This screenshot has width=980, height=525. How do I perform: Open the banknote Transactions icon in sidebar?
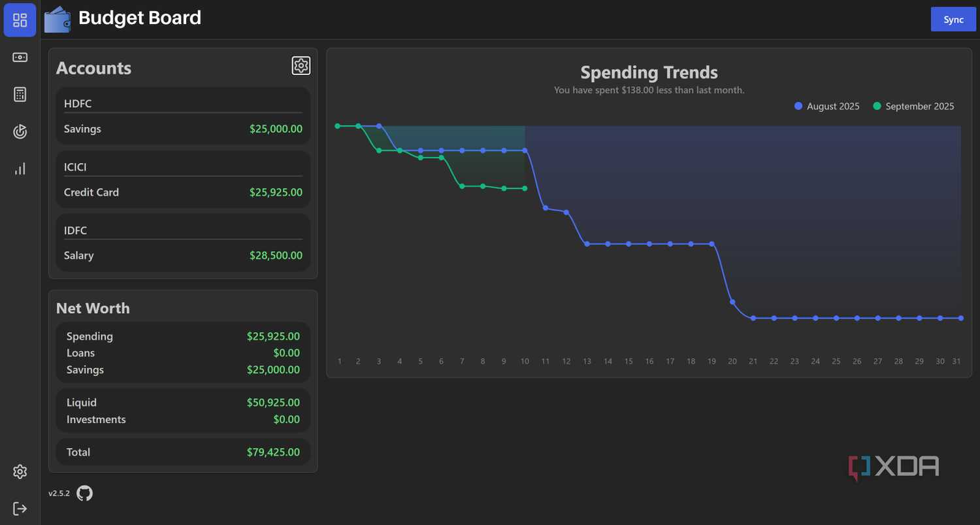20,58
